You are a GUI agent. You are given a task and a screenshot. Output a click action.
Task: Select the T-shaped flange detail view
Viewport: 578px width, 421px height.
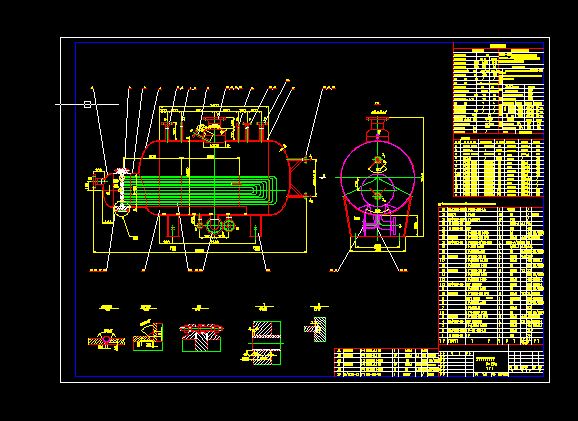201,337
